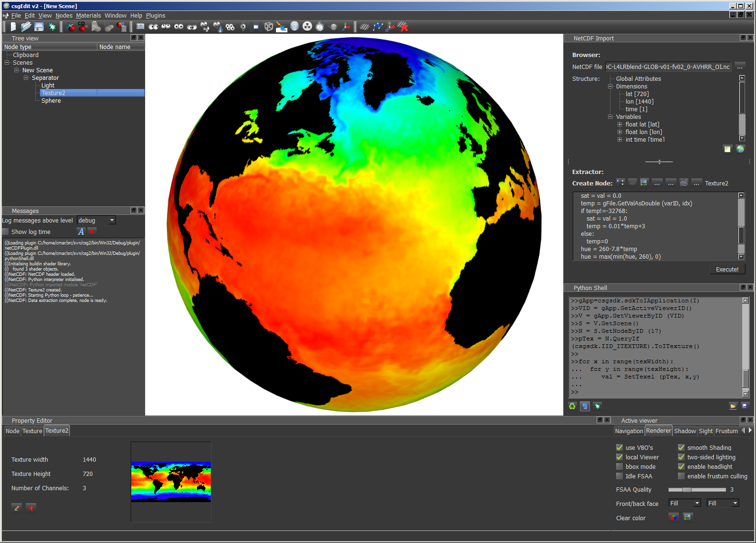Screen dimensions: 756x543
Task: Collapse the Dimensions tree node
Action: click(610, 87)
